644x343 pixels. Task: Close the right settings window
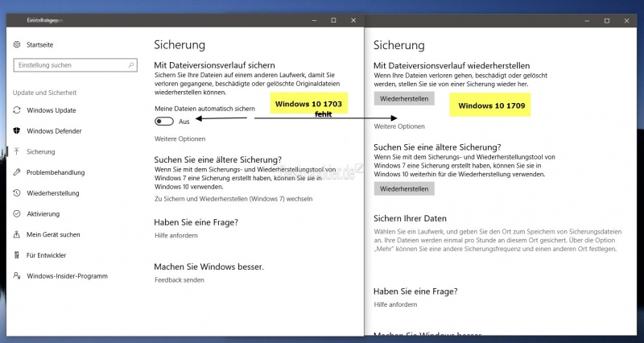tap(626, 21)
